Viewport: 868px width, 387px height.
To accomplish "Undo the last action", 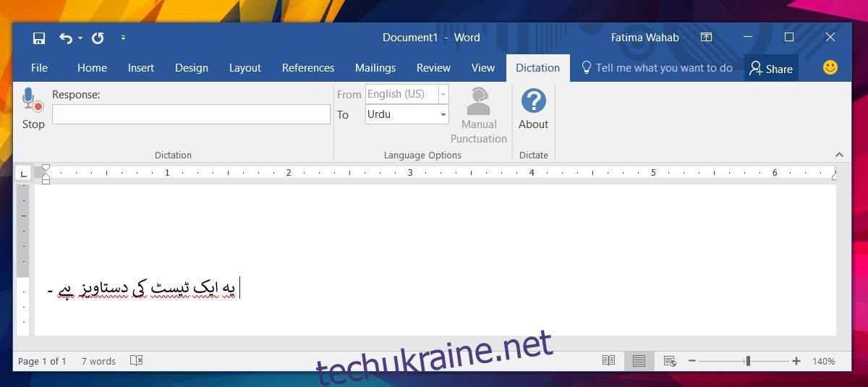I will (x=66, y=38).
